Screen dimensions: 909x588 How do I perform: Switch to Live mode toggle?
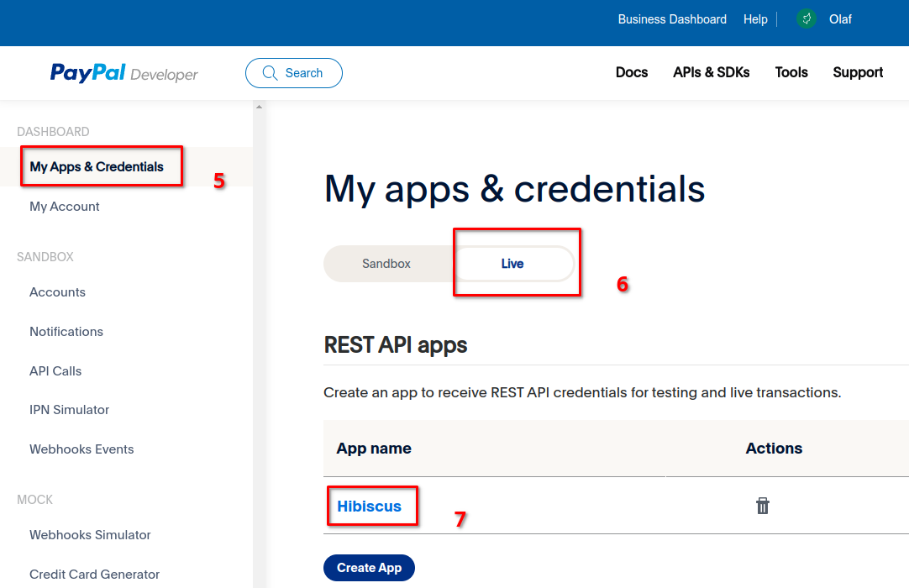[512, 264]
